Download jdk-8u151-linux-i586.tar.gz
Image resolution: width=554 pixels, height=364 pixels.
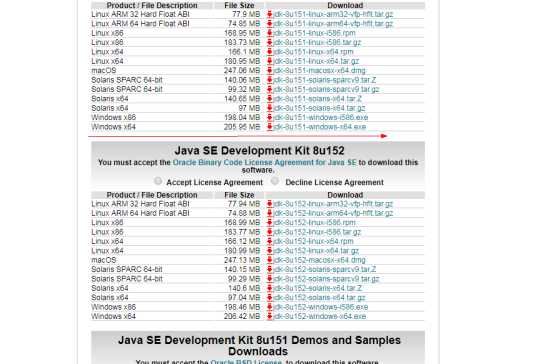317,42
